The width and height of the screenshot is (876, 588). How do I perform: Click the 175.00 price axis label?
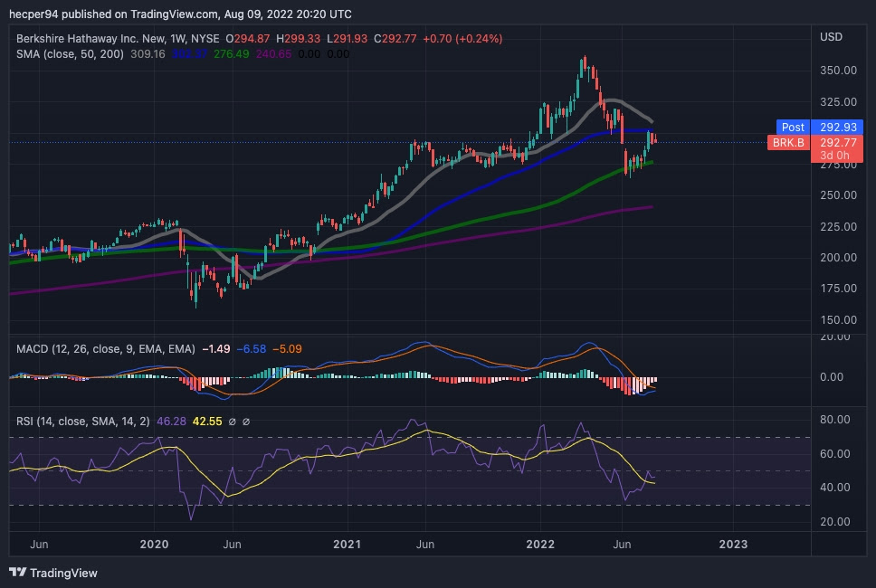(838, 289)
